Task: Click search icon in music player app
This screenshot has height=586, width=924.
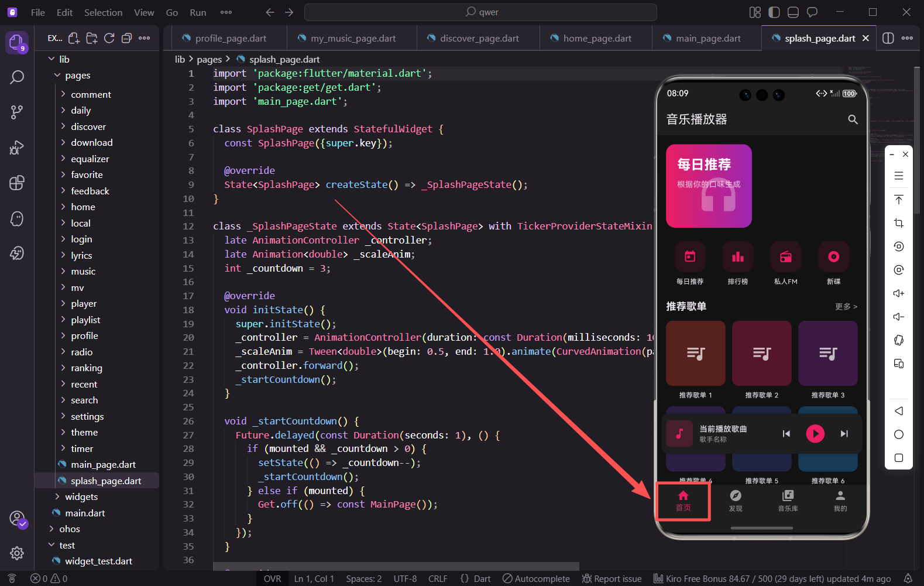Action: click(x=853, y=119)
